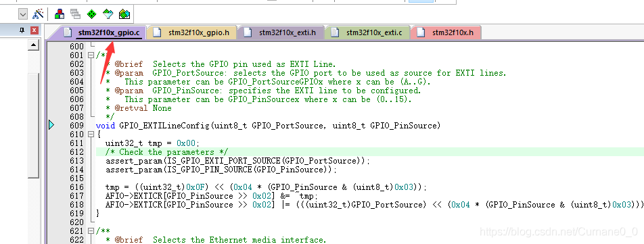Open Manage Run-Time Environment green diamond icon

tap(91, 14)
